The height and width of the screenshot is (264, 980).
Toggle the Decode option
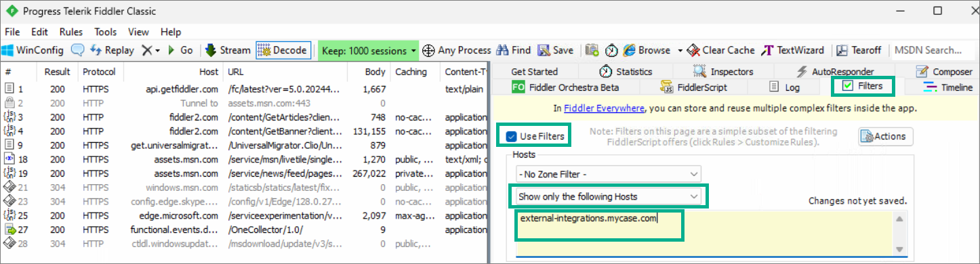[x=283, y=50]
